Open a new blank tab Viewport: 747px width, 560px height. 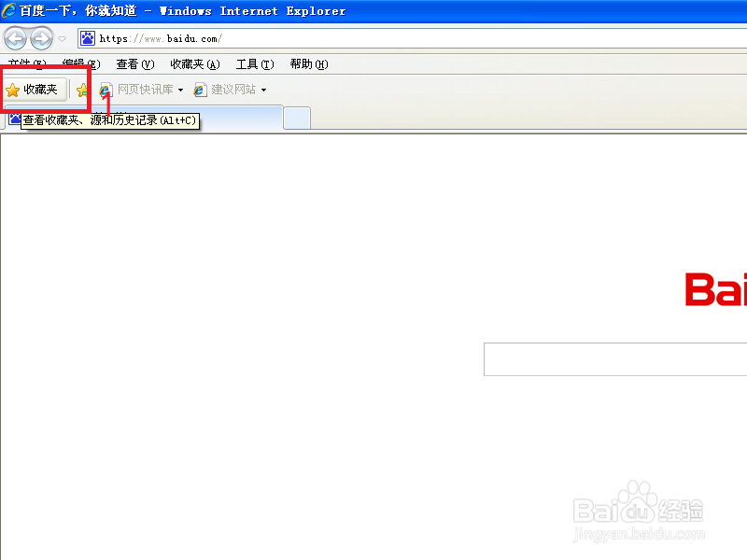point(297,119)
